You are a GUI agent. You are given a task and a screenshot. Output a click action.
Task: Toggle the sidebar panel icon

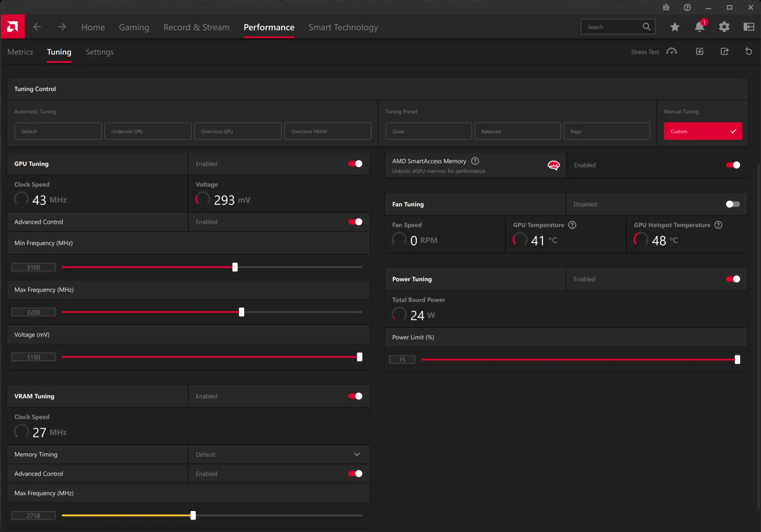coord(749,27)
